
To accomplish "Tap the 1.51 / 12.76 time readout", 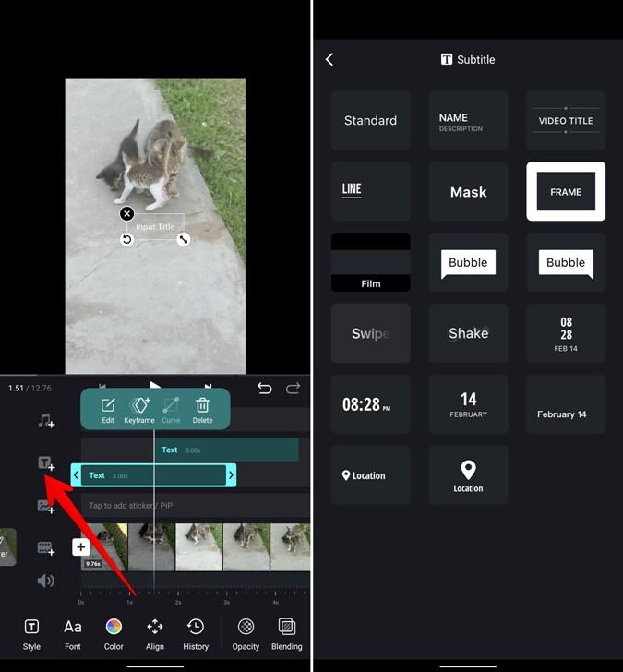I will pyautogui.click(x=30, y=389).
